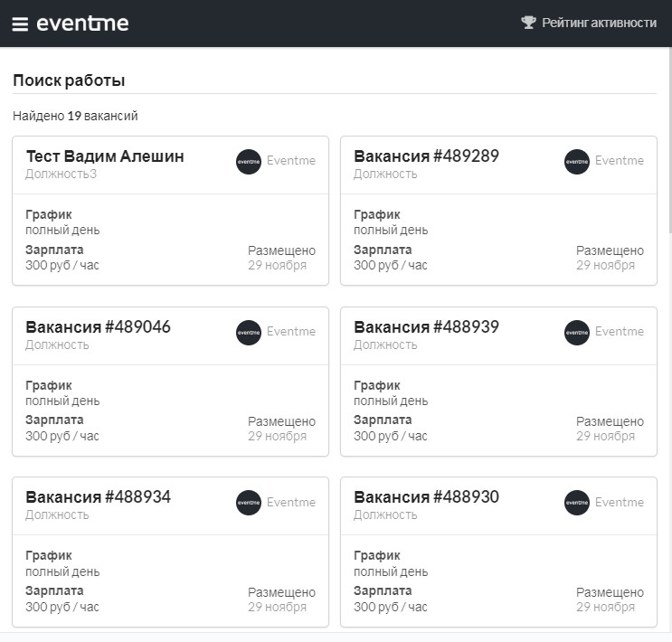Open the Рейтинг активности page
The image size is (672, 642).
[x=599, y=23]
